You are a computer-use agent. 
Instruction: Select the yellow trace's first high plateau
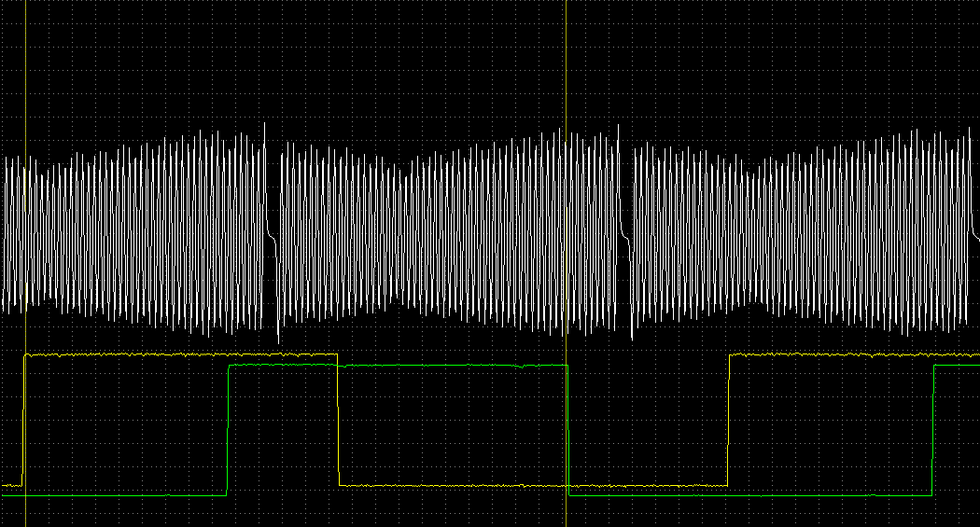[x=177, y=355]
